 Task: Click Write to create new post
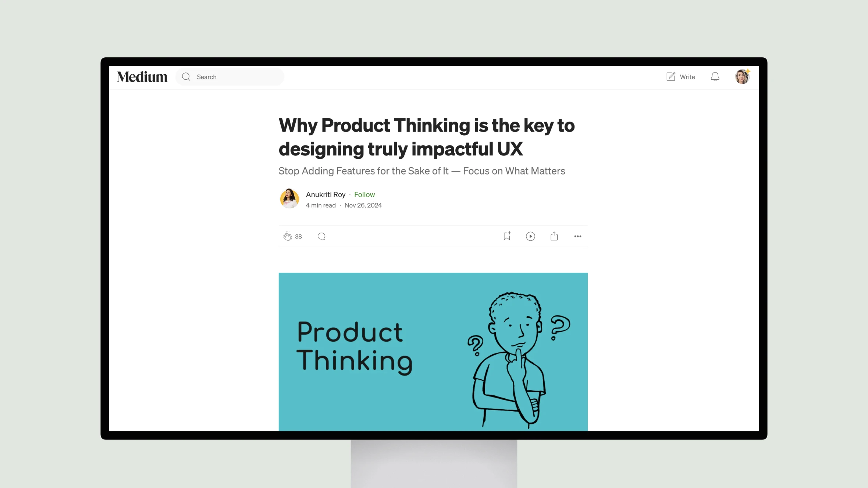[681, 76]
